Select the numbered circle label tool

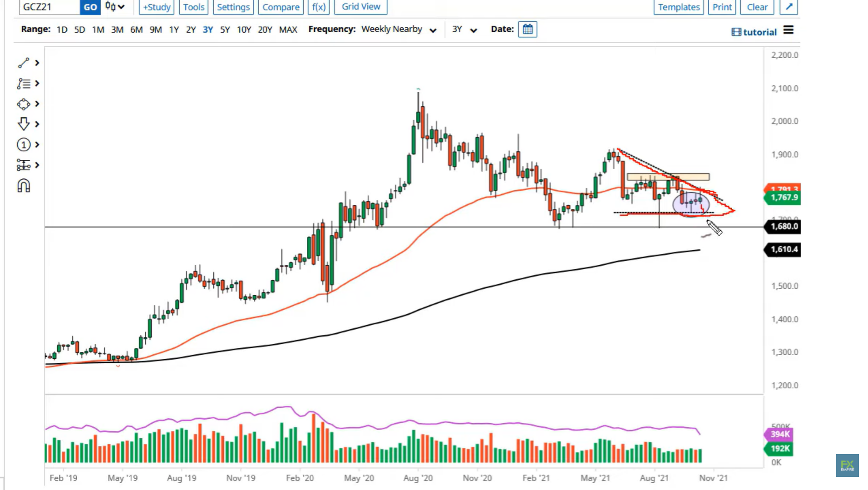pos(24,145)
